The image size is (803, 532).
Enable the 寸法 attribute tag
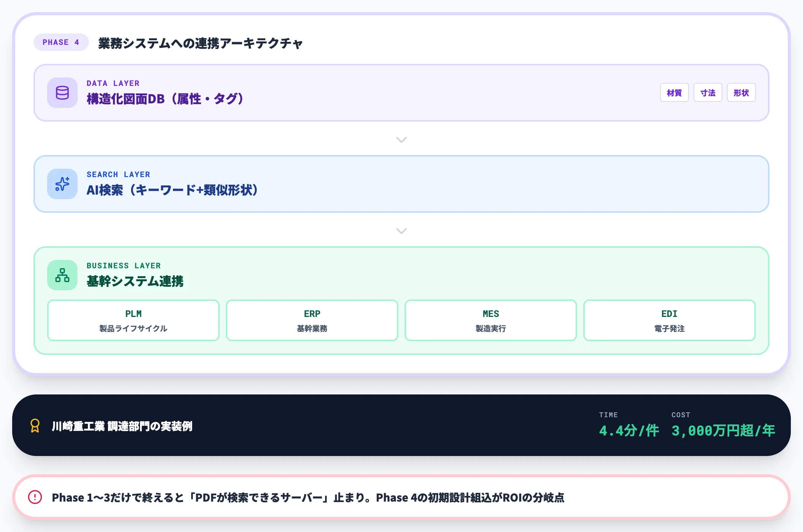708,92
